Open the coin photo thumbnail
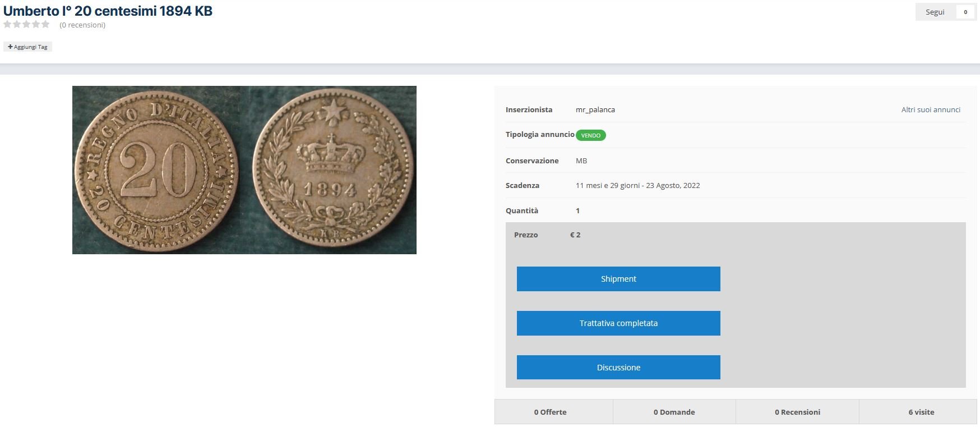Viewport: 980px width, 431px height. click(x=244, y=169)
